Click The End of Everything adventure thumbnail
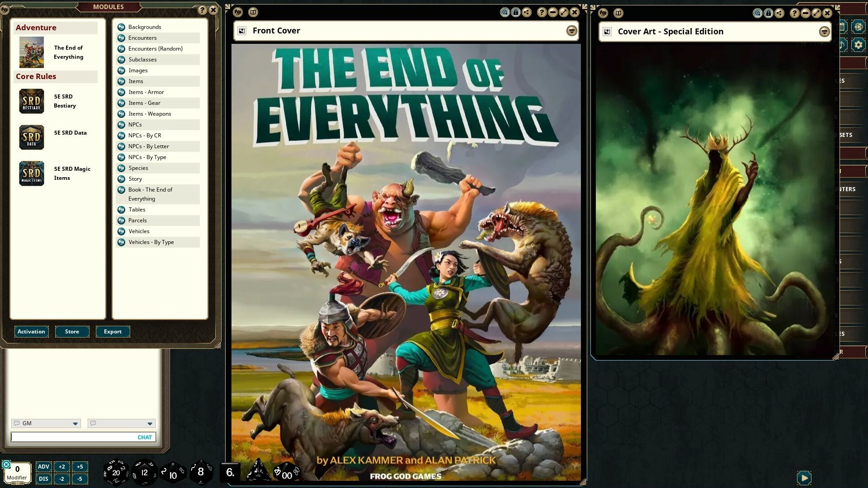The image size is (868, 488). (31, 52)
